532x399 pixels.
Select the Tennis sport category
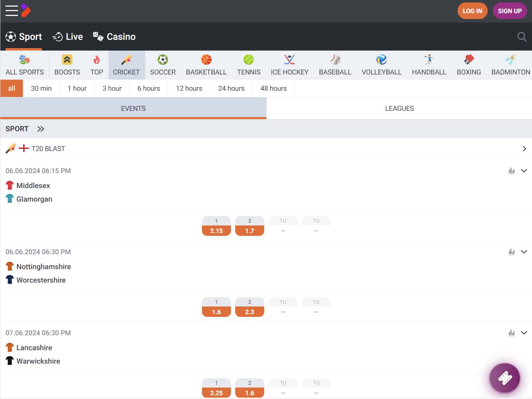[x=249, y=65]
